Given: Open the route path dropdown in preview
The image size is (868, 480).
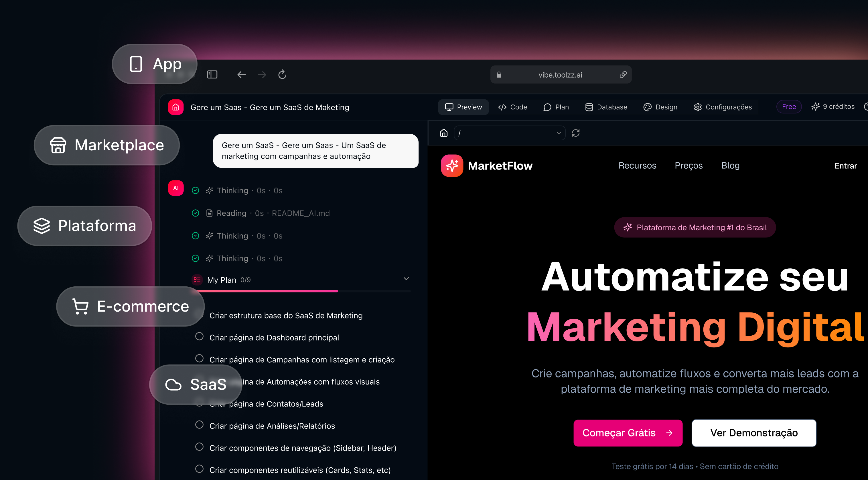Looking at the screenshot, I should [509, 133].
